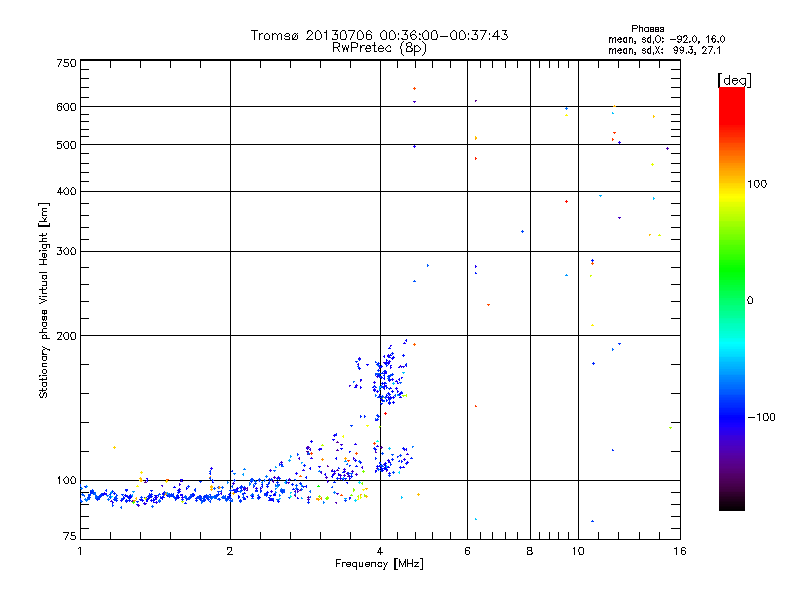Click the y-axis tick label "75"
The image size is (800, 600).
coord(70,536)
